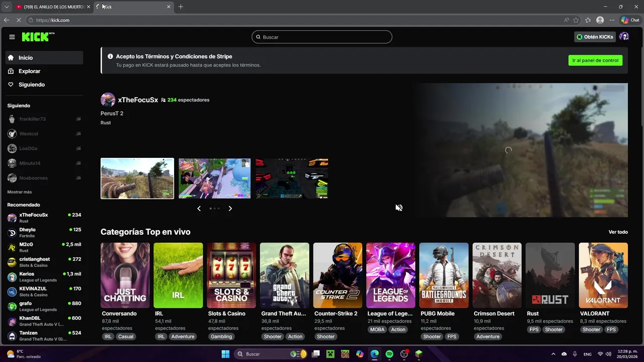Click Ver todo for top categories
This screenshot has width=644, height=362.
pyautogui.click(x=618, y=232)
